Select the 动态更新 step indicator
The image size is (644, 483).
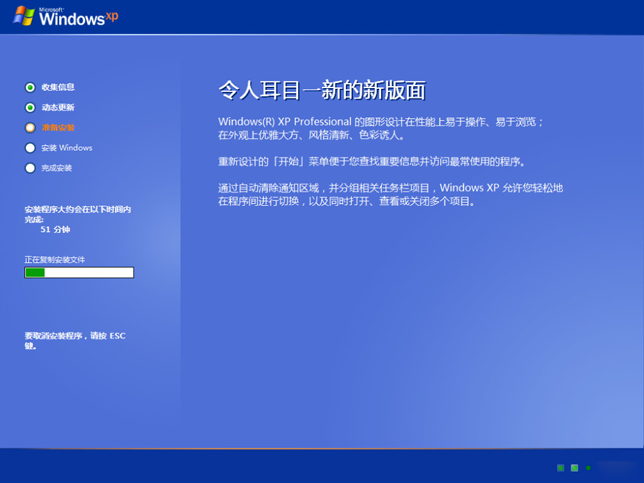30,107
